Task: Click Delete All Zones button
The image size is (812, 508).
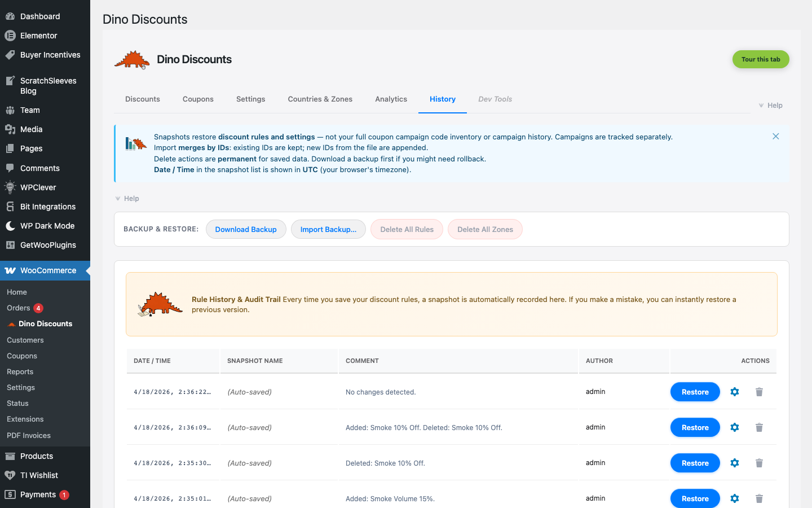Action: click(x=485, y=229)
